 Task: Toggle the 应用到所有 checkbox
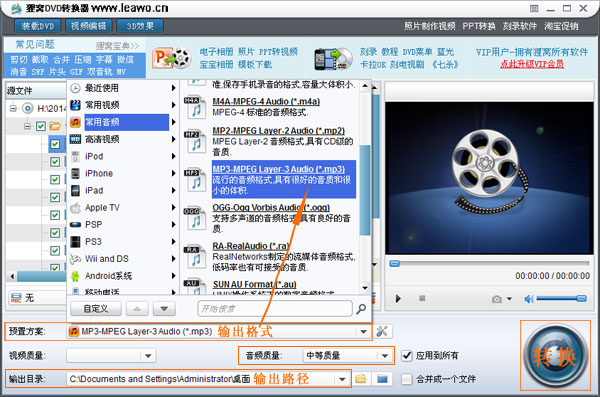point(407,356)
